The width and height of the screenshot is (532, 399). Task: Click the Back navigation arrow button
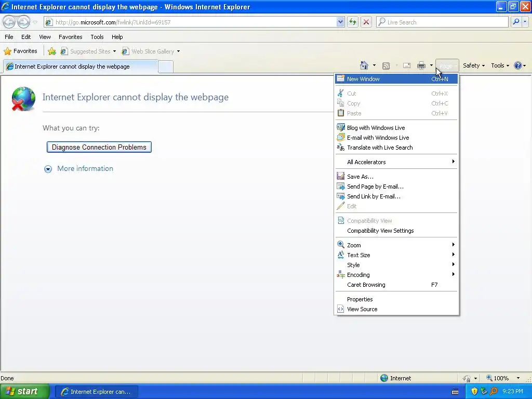[x=9, y=22]
